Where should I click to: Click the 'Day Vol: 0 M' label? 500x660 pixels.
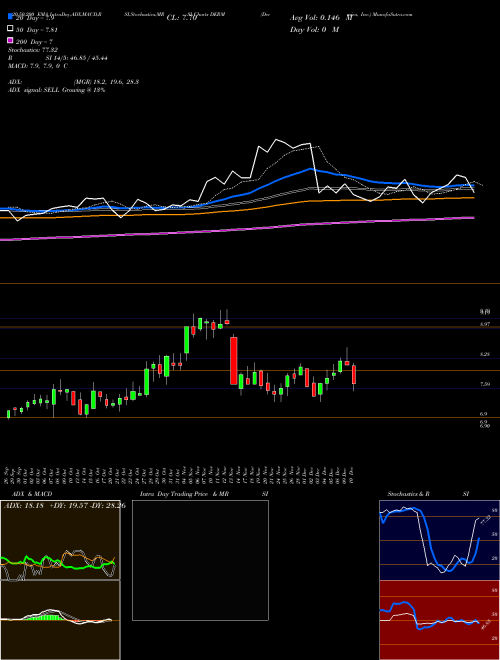(x=314, y=29)
